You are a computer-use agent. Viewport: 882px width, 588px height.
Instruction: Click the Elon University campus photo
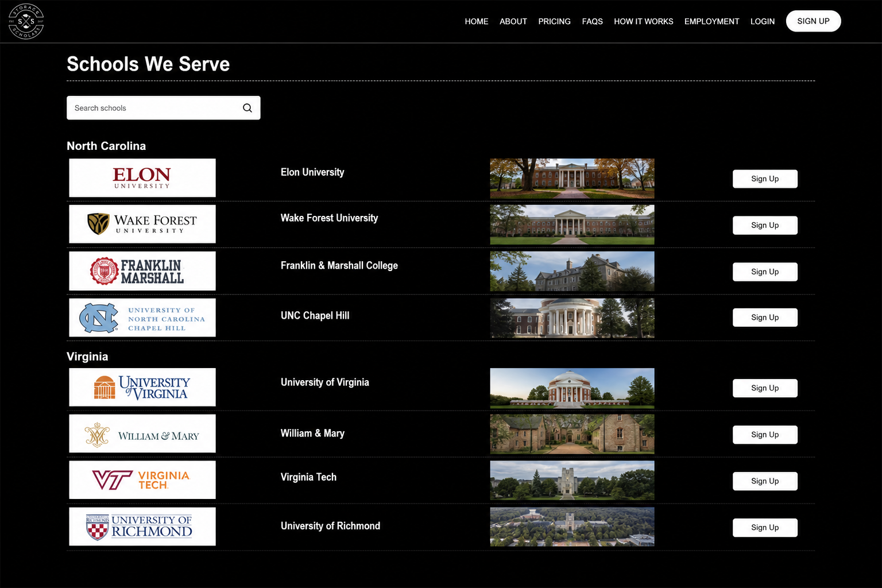[572, 179]
